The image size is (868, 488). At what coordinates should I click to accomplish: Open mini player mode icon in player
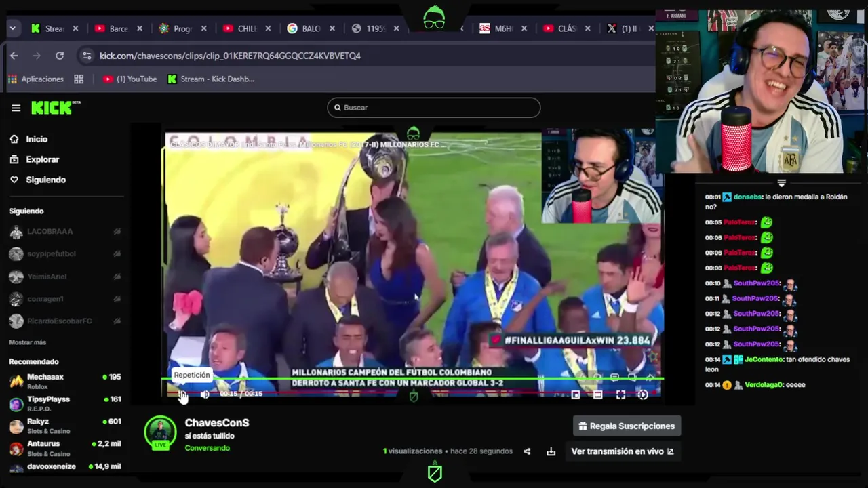[x=576, y=394]
